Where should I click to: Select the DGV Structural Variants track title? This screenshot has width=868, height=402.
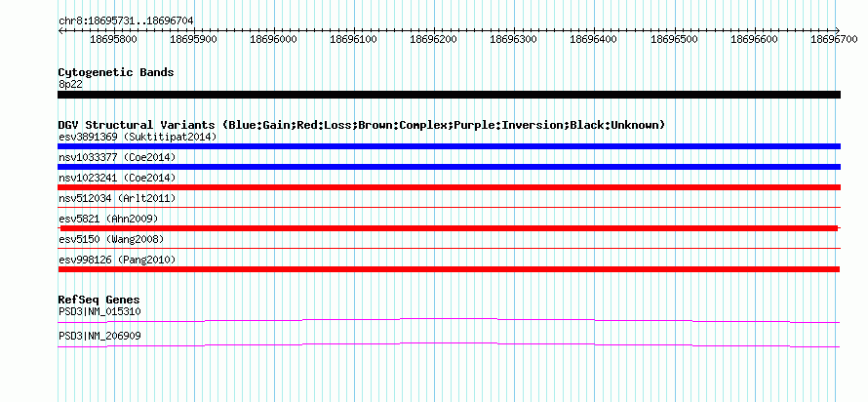click(x=362, y=125)
